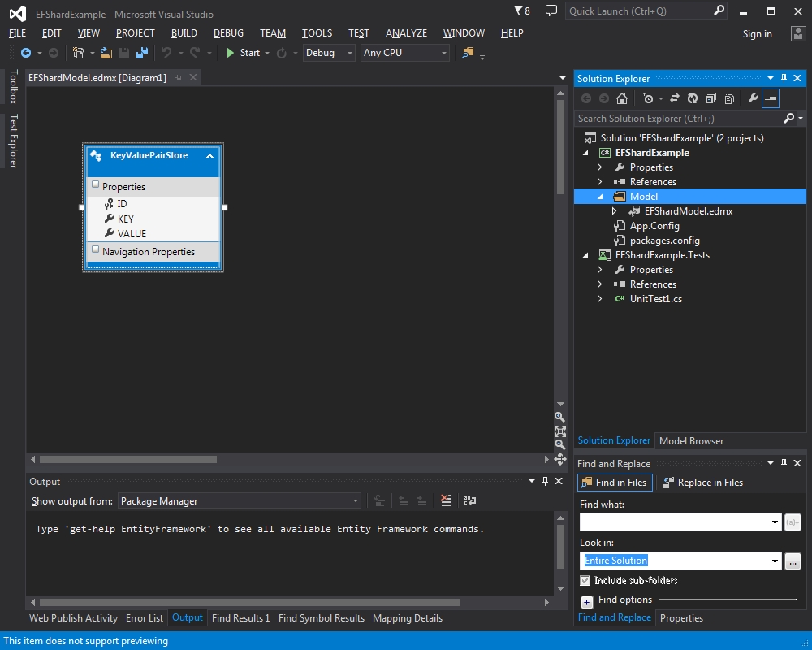Click the Show All Files icon
Viewport: 812px width, 650px height.
(x=728, y=98)
